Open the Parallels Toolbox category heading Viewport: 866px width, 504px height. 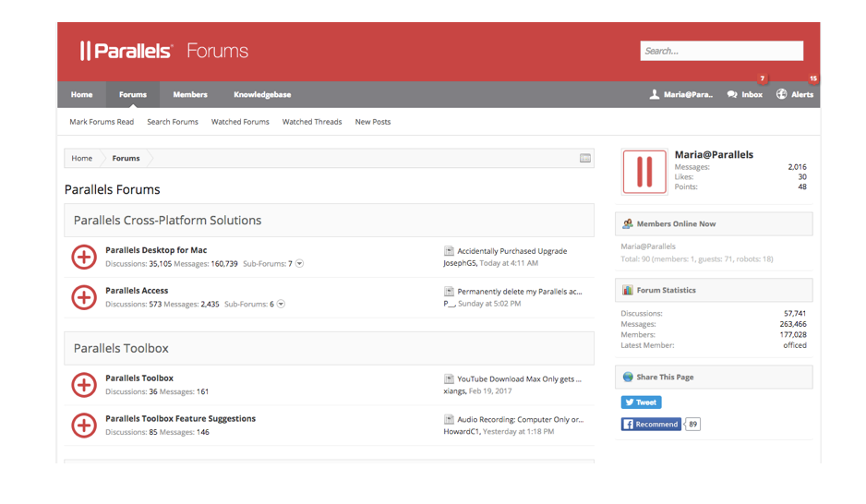click(x=121, y=348)
